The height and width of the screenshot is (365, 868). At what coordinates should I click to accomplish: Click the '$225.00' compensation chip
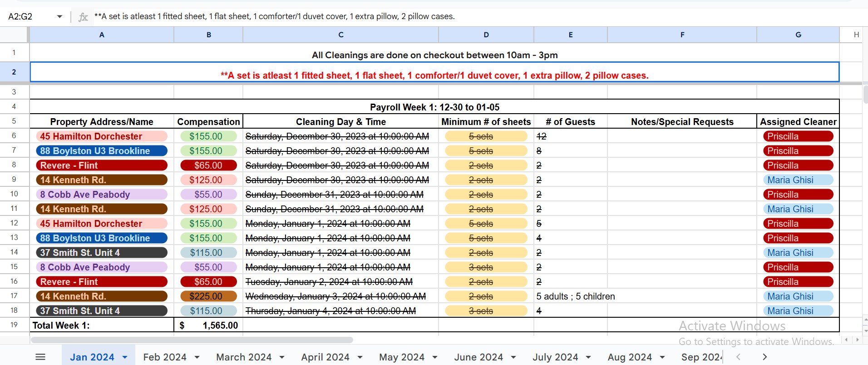click(x=208, y=296)
